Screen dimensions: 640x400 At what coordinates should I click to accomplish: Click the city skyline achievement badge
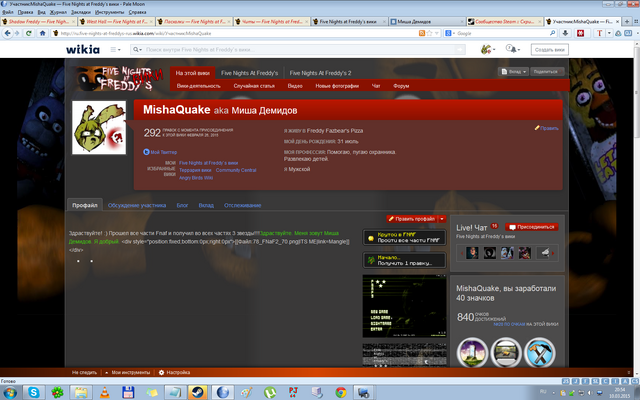(472, 352)
